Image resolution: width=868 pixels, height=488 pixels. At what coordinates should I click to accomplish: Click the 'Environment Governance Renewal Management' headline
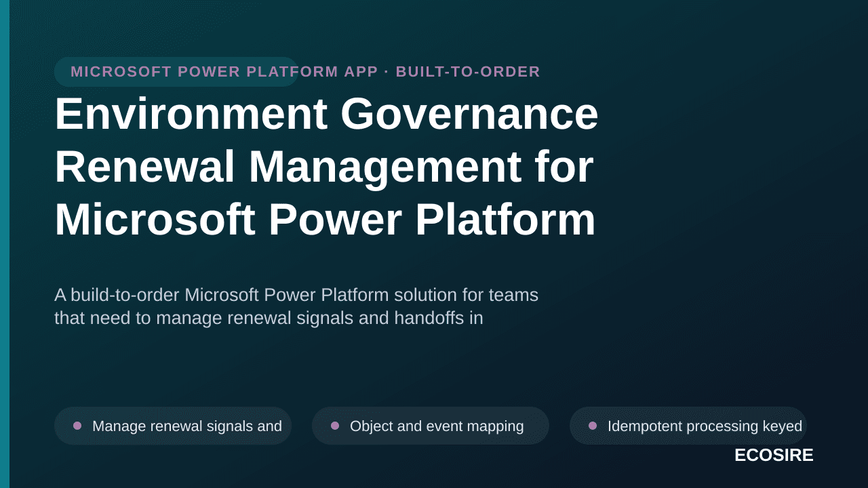point(326,166)
